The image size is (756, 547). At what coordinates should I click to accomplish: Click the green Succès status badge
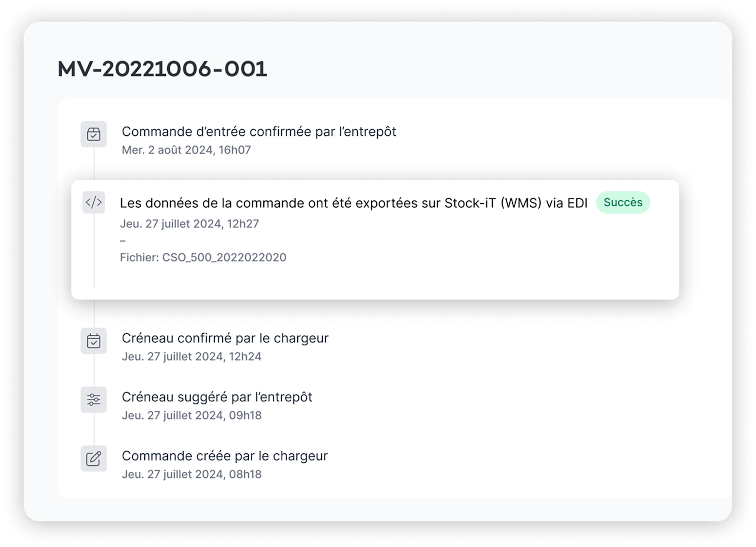point(623,202)
